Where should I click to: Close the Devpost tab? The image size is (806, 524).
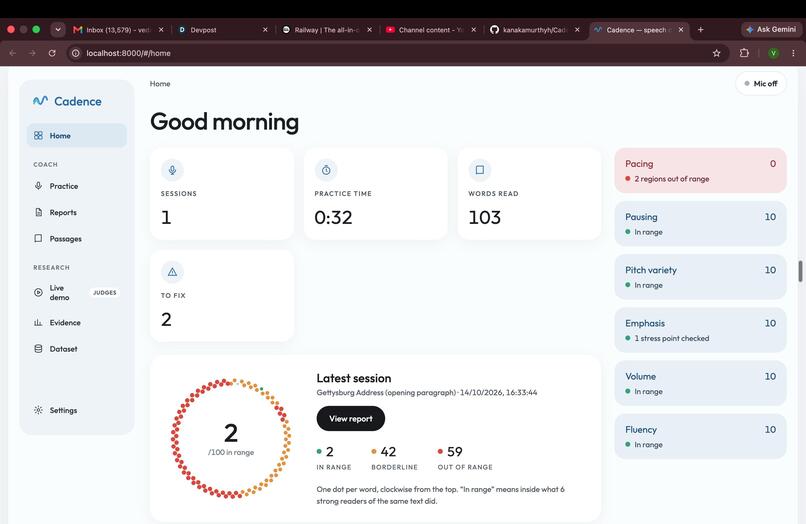coord(265,30)
